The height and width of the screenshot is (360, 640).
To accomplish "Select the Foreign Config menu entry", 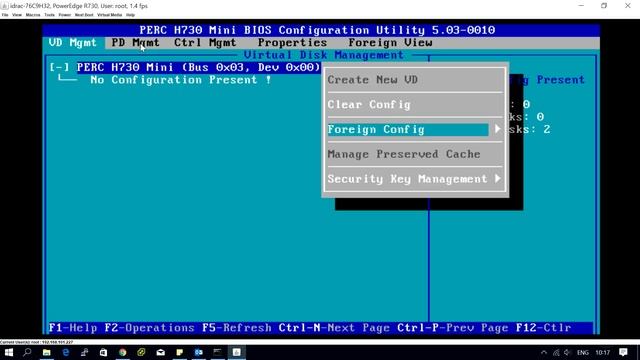I will pyautogui.click(x=408, y=130).
